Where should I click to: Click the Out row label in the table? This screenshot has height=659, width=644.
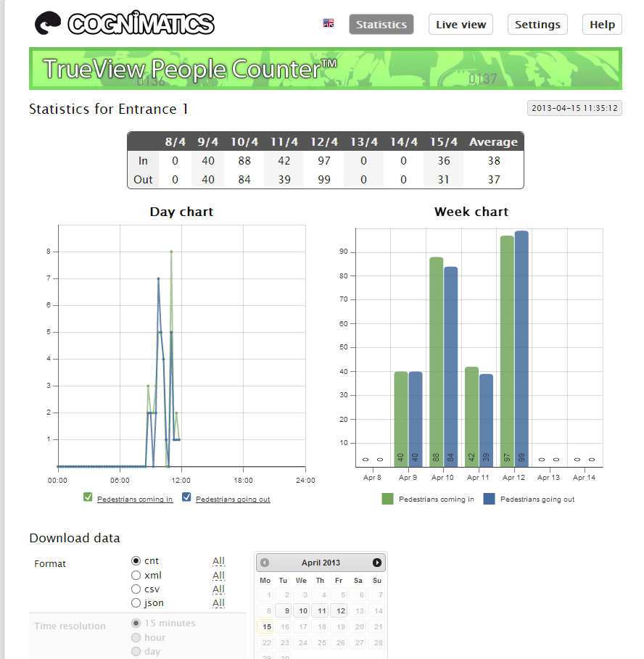click(143, 180)
